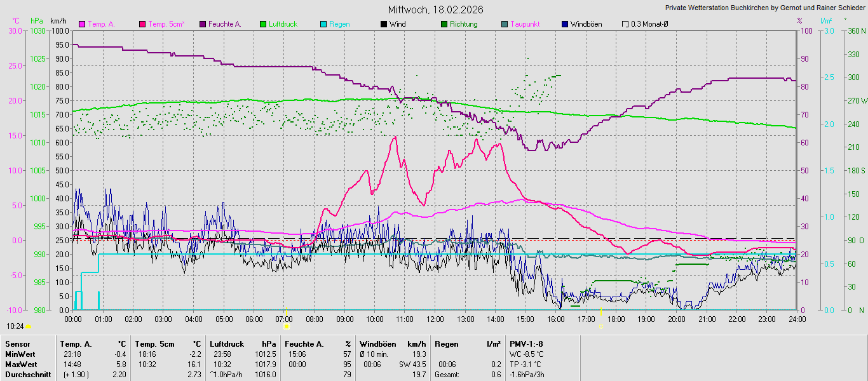Image resolution: width=868 pixels, height=381 pixels.
Task: Click the PMV-1:-8 header in table
Action: pyautogui.click(x=526, y=344)
